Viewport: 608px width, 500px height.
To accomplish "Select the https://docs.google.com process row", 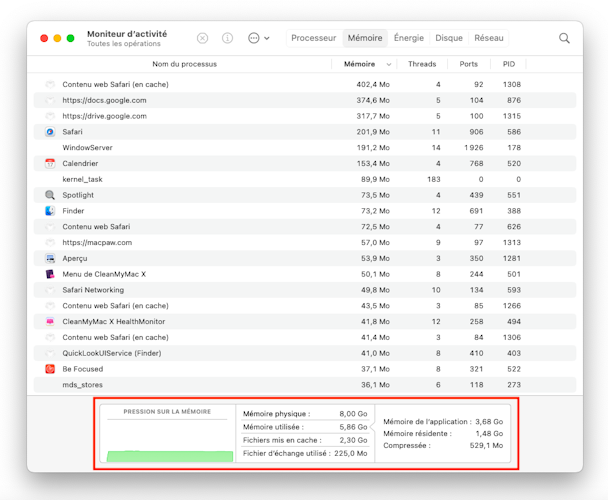I will [x=305, y=100].
